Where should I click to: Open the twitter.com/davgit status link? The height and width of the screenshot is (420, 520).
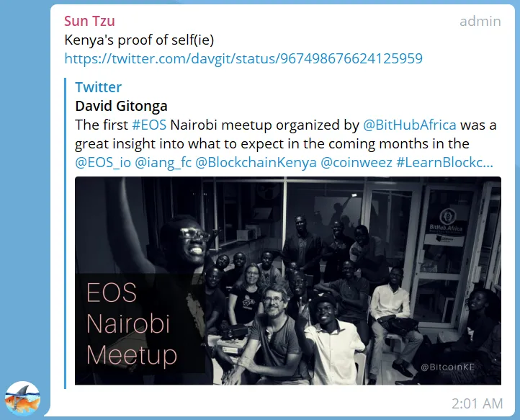(243, 59)
